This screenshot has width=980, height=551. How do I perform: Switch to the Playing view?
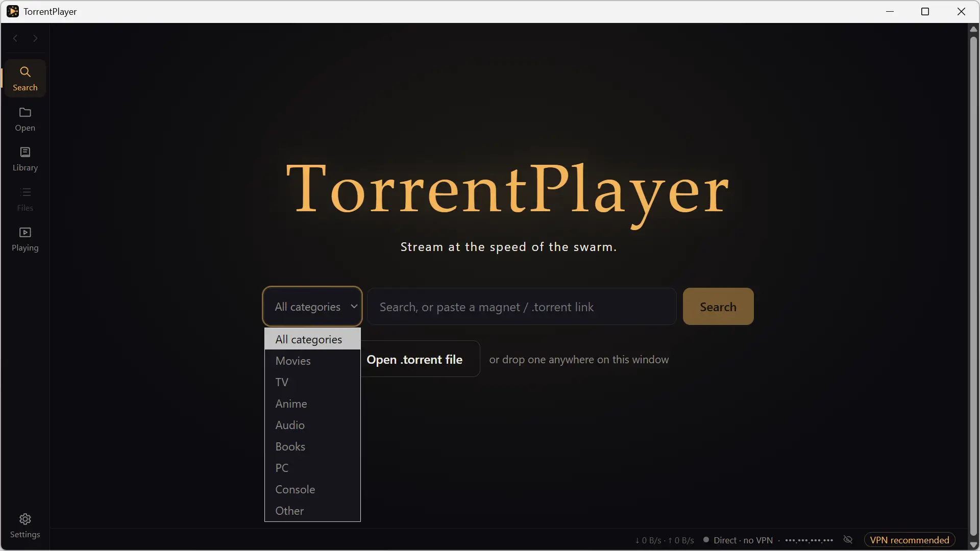[25, 239]
